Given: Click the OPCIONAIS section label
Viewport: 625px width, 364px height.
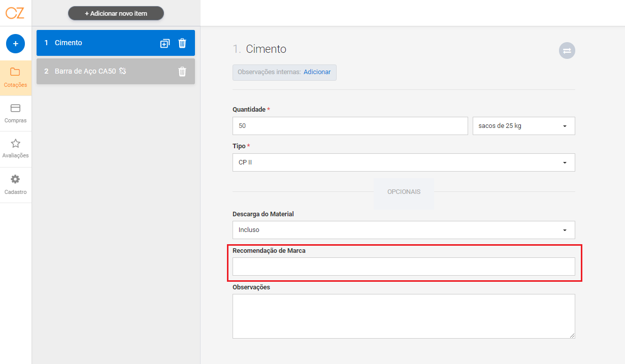Looking at the screenshot, I should point(404,192).
